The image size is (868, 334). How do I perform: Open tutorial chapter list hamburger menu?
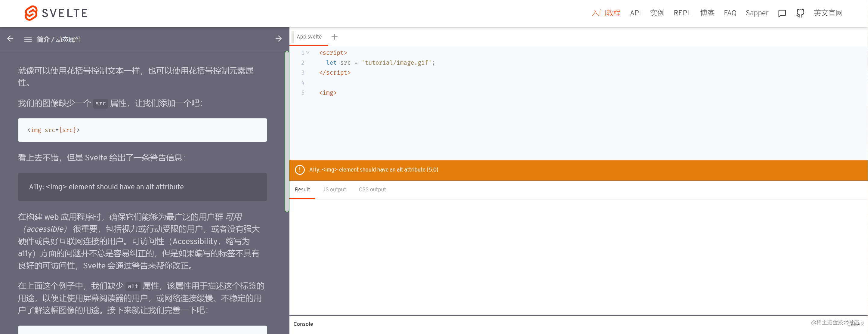click(28, 39)
